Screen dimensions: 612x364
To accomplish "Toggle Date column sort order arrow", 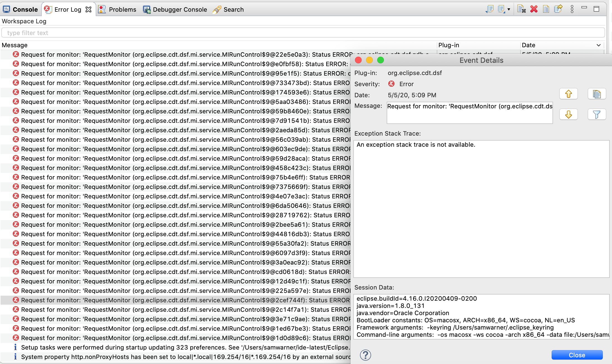I will tap(598, 45).
